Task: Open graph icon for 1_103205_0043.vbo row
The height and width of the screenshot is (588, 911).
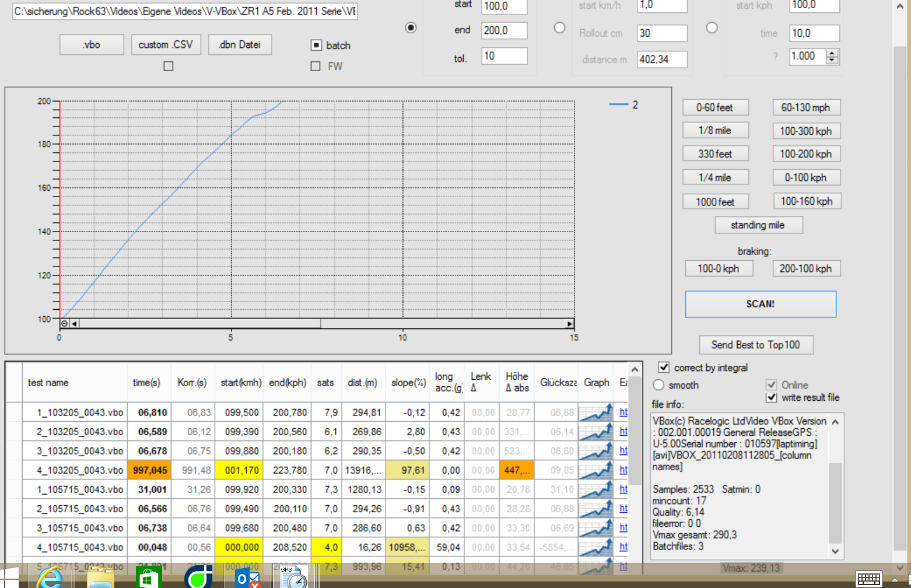Action: (595, 412)
